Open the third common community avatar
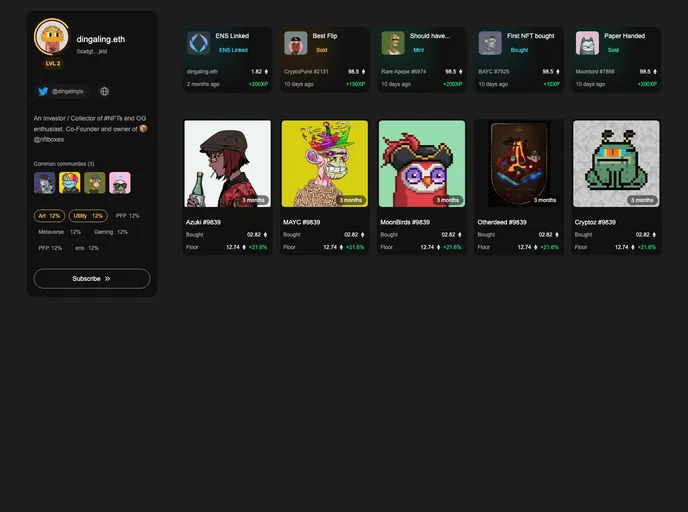688x512 pixels. pyautogui.click(x=95, y=182)
